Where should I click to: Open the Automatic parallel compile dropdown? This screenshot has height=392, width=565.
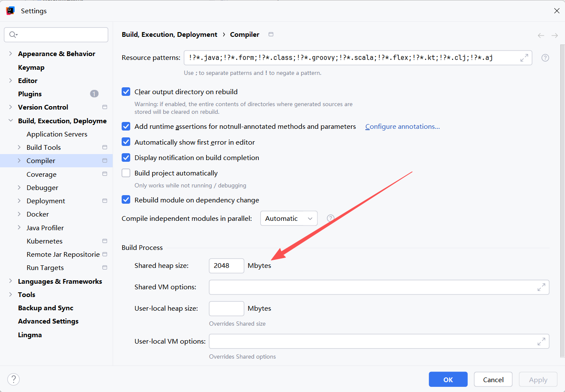[x=289, y=218]
